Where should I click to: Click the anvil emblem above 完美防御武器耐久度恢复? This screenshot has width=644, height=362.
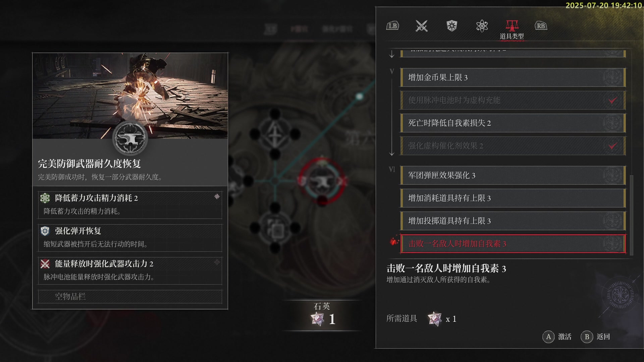tap(130, 138)
